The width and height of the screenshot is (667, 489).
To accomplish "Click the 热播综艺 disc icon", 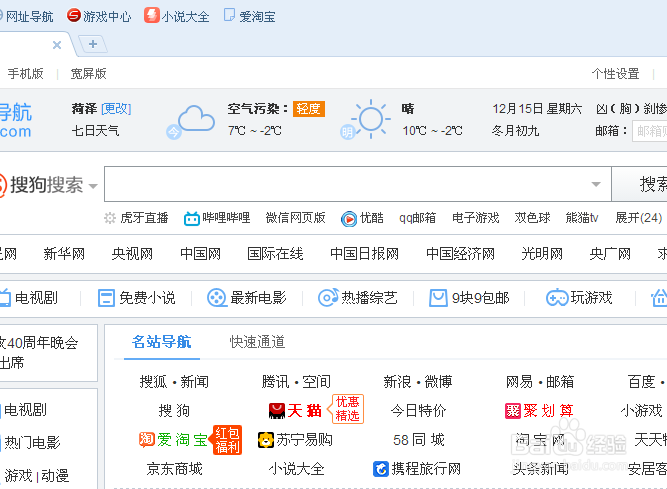I will click(x=328, y=298).
